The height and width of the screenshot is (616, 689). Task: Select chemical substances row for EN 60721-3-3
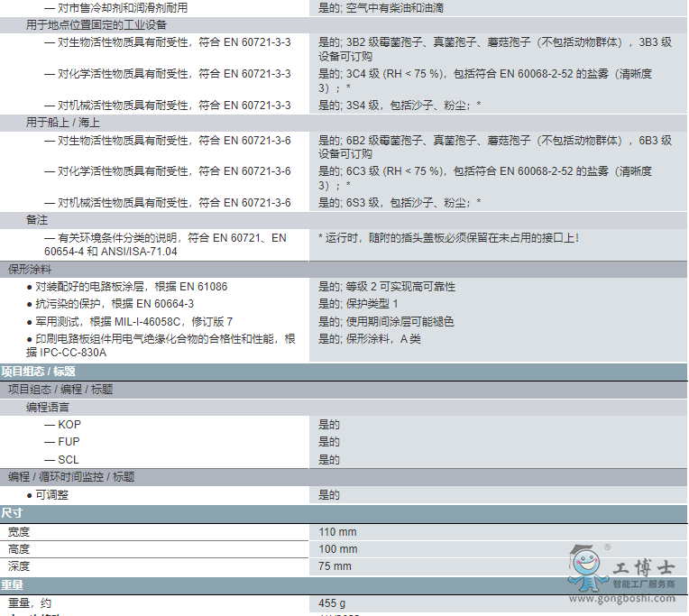(168, 74)
